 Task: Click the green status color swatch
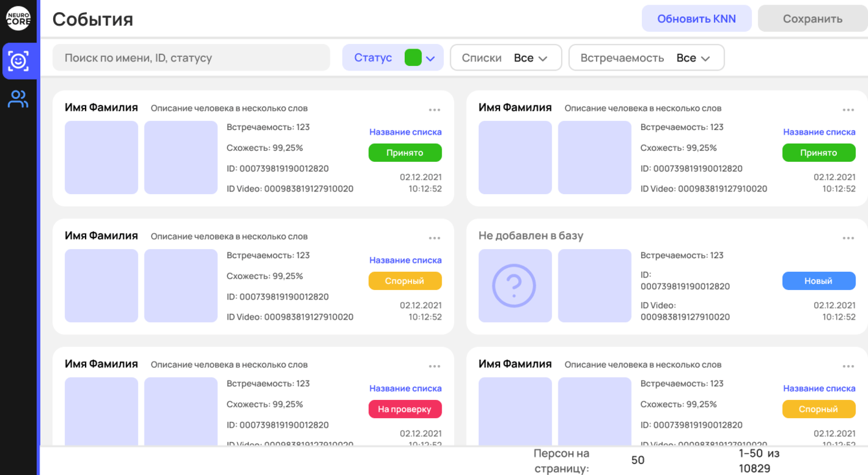click(413, 58)
